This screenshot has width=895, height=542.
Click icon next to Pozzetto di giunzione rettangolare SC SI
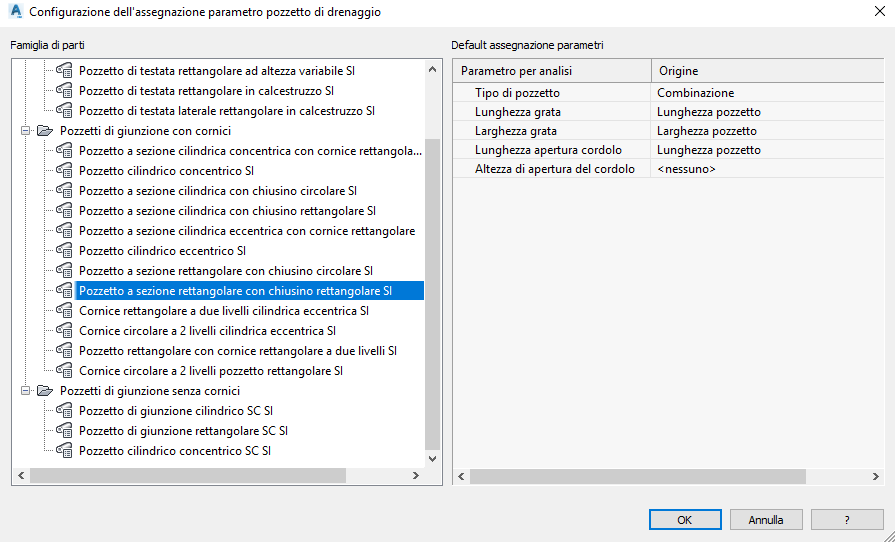[x=65, y=431]
